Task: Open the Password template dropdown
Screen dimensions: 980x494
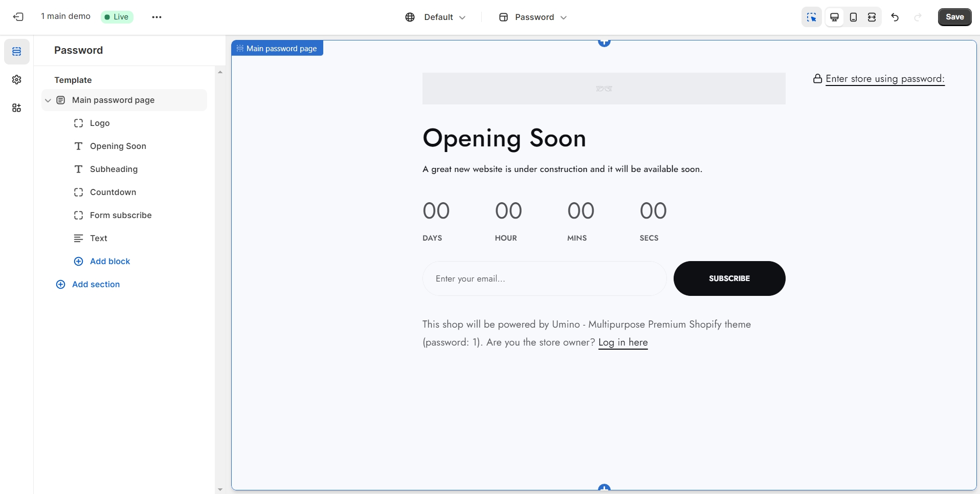Action: pos(533,17)
